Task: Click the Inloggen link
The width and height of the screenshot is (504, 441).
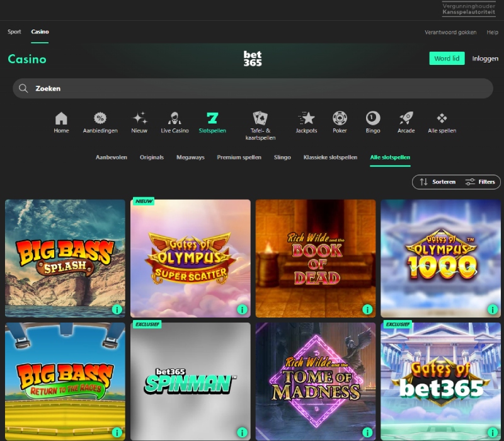Action: pos(485,59)
